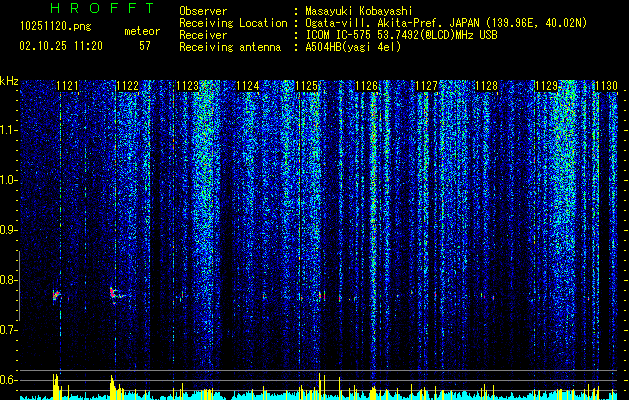629x400 pixels.
Task: Click the 1.1 frequency axis label
Action: tap(8, 130)
